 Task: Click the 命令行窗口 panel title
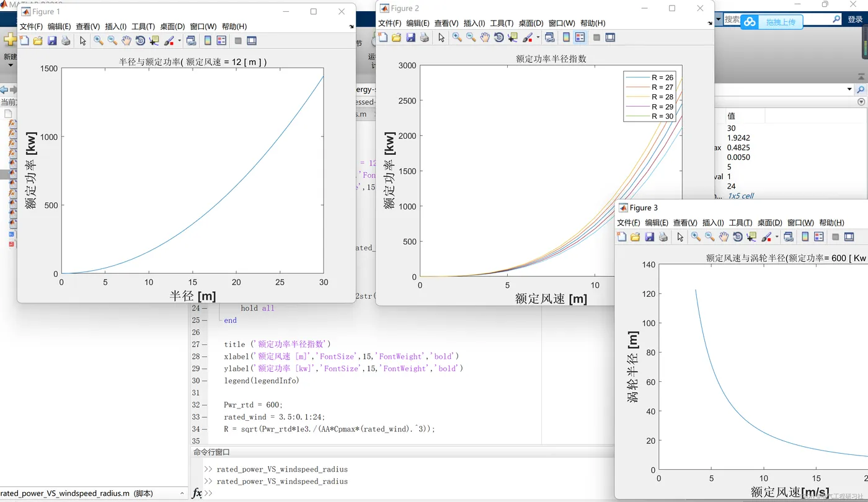click(x=211, y=452)
